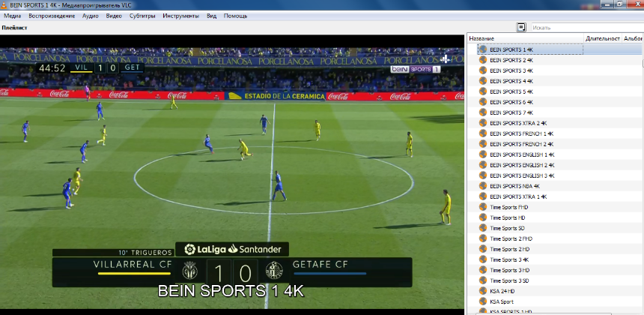Click the stream icon beside Time Sports 3 4K
Screen dimensions: 644x315
(x=483, y=259)
